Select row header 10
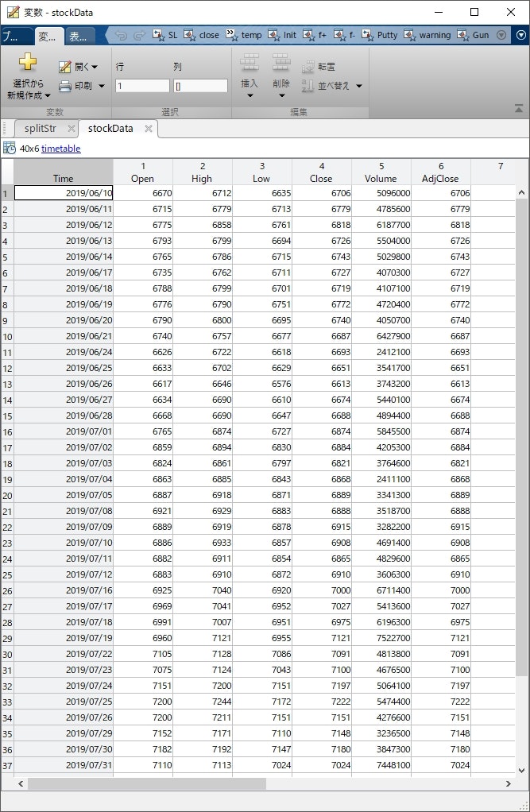Image resolution: width=530 pixels, height=812 pixels. pyautogui.click(x=7, y=337)
